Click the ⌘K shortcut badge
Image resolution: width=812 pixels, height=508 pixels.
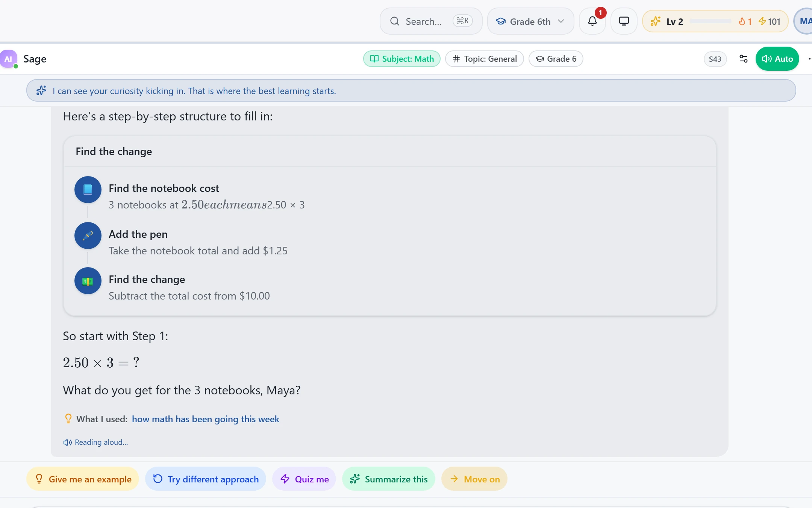point(462,21)
